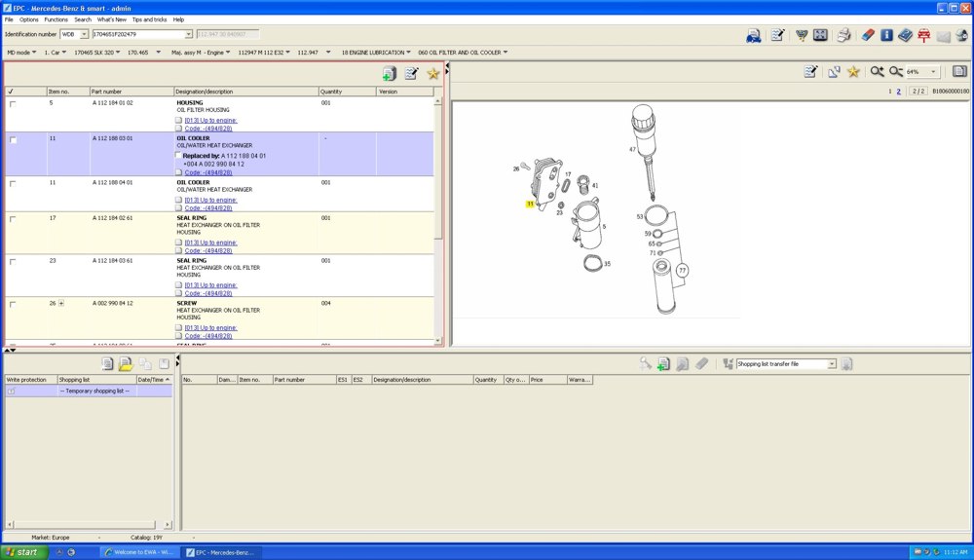Open the identification number history dropdown

(188, 34)
